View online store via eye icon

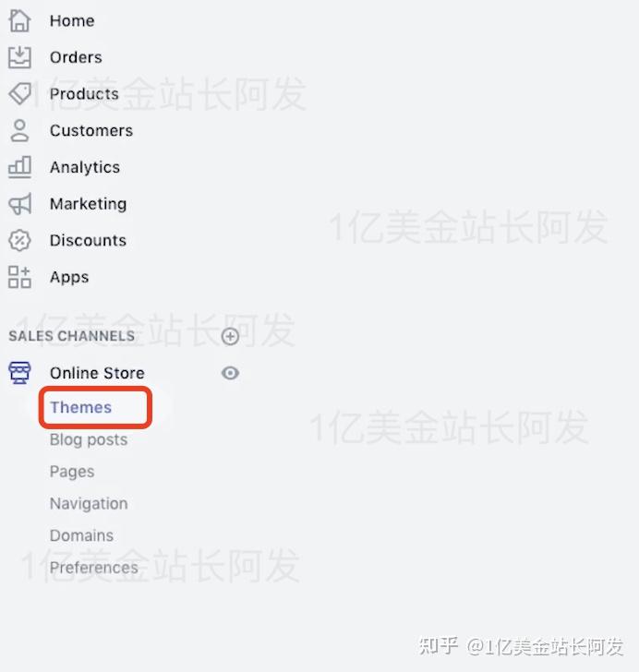pyautogui.click(x=230, y=373)
